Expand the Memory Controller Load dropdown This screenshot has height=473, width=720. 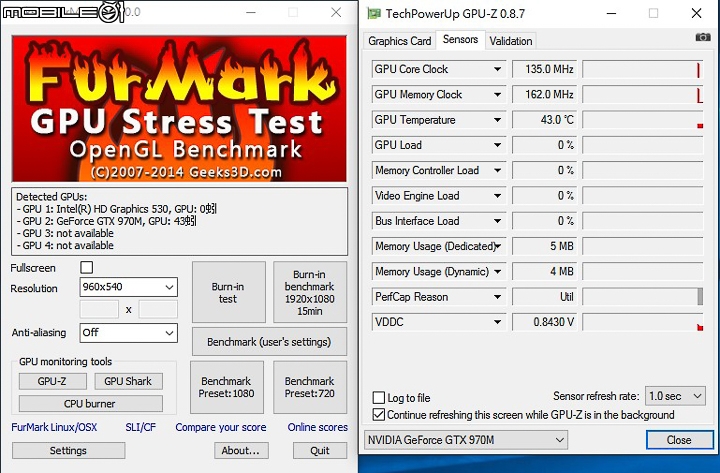[497, 170]
